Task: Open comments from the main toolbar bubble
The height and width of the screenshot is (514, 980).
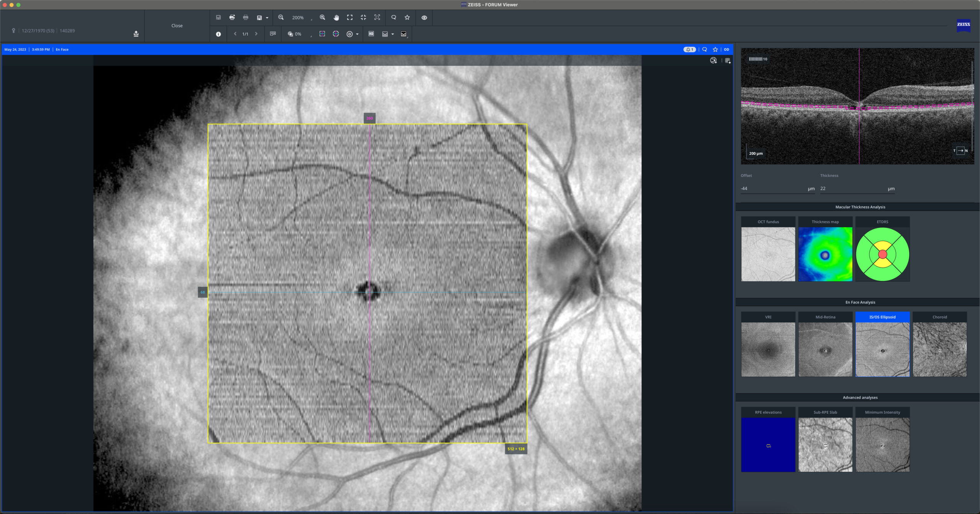Action: [394, 18]
